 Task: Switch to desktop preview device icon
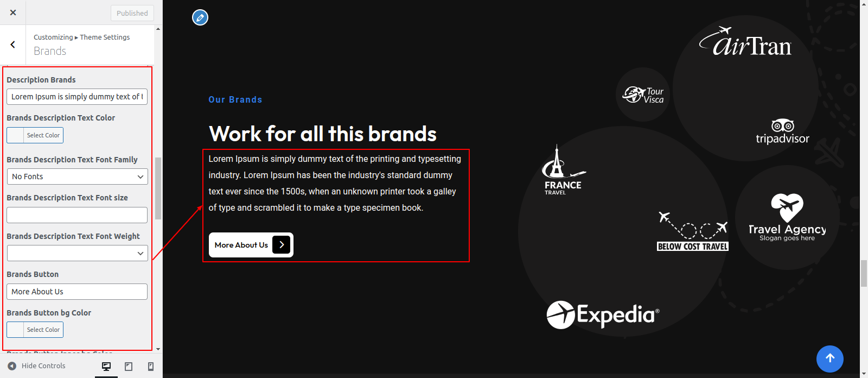pos(106,367)
